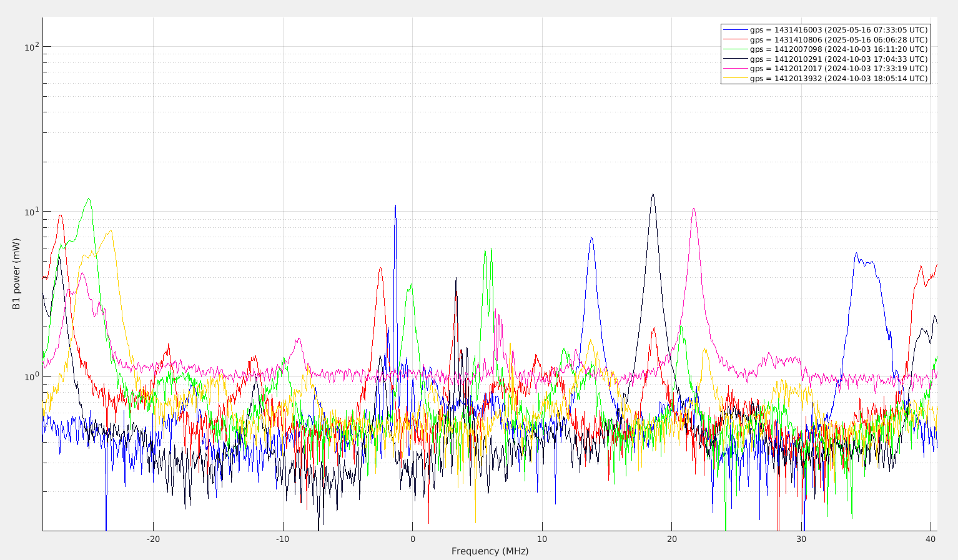
Task: Click the green line sample in legend
Action: coord(736,49)
